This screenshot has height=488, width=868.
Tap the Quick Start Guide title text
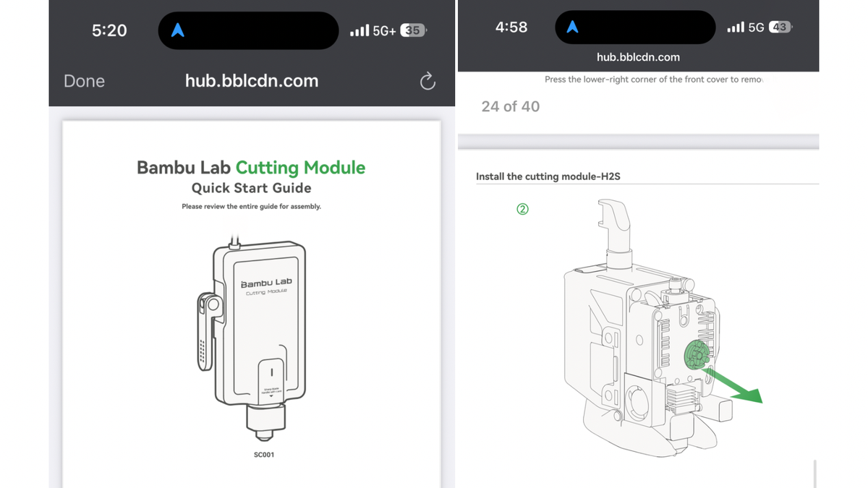click(251, 187)
